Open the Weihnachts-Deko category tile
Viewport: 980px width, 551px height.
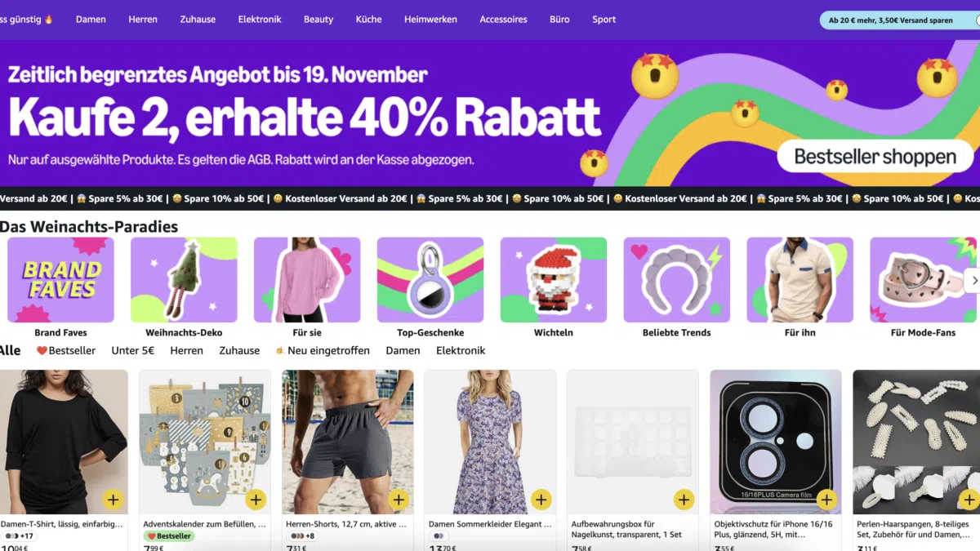(x=184, y=287)
